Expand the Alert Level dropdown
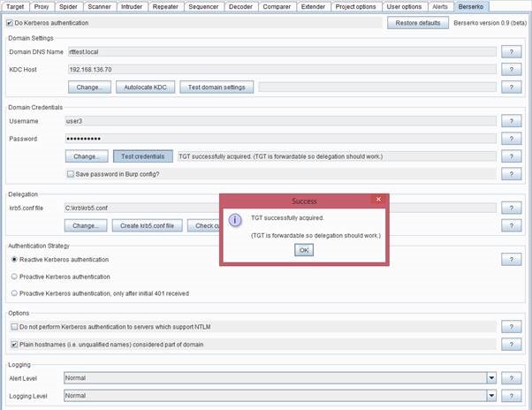Image resolution: width=532 pixels, height=410 pixels. (491, 378)
